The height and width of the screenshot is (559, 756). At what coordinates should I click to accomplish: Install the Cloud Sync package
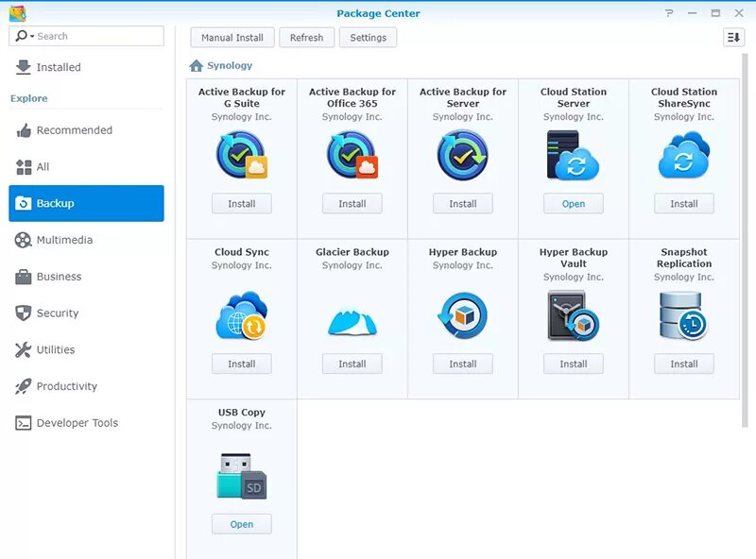(x=242, y=364)
